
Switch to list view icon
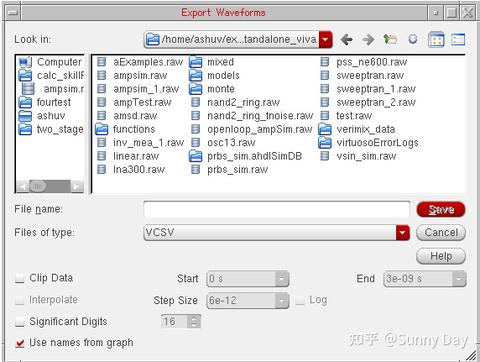point(436,39)
